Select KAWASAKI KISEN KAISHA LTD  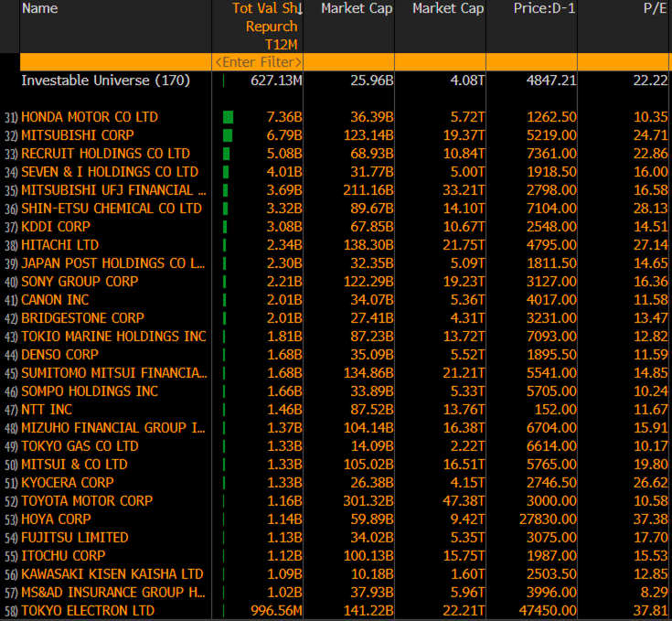coord(112,573)
